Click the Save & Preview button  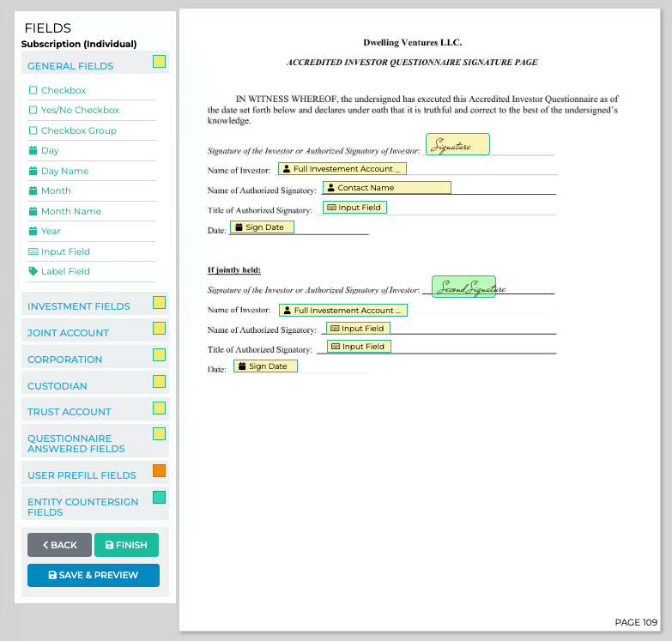(x=94, y=575)
